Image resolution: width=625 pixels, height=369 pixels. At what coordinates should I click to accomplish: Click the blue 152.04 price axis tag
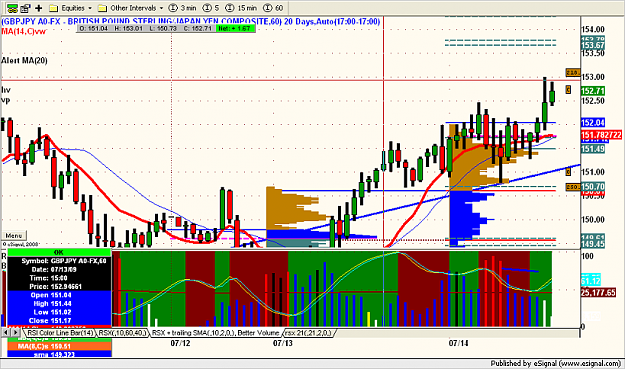[x=593, y=123]
